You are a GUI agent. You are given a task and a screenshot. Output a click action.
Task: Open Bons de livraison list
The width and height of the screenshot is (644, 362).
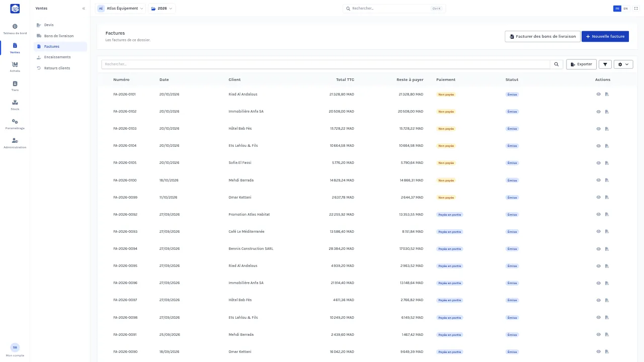60,36
